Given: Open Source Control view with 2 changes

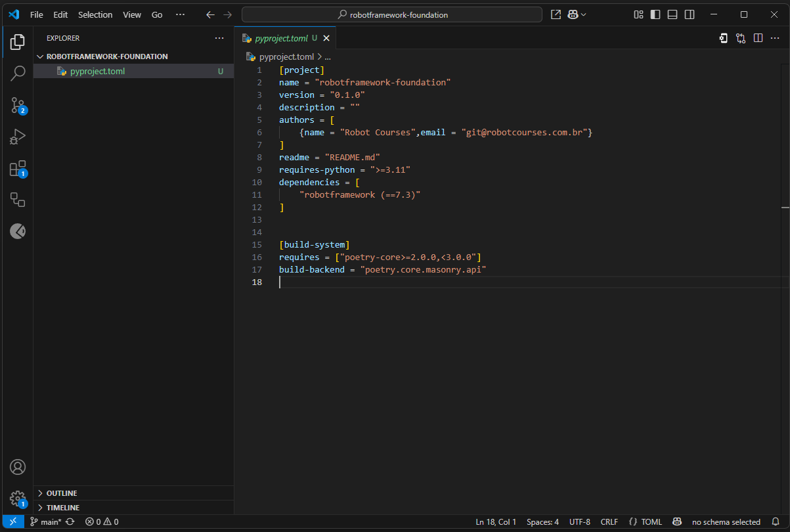Looking at the screenshot, I should [x=18, y=105].
